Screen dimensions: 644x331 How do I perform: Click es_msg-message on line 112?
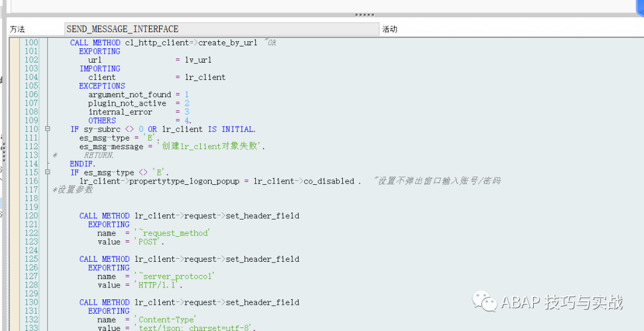tap(112, 147)
